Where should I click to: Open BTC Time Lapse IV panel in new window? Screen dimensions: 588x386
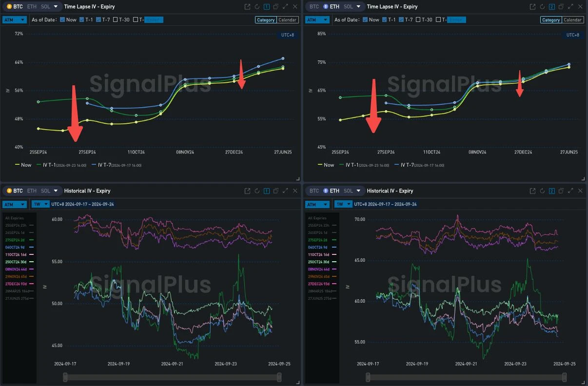[x=247, y=7]
